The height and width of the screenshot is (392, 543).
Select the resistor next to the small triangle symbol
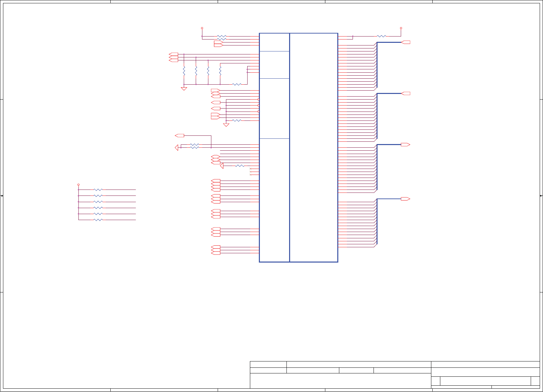pyautogui.click(x=240, y=166)
